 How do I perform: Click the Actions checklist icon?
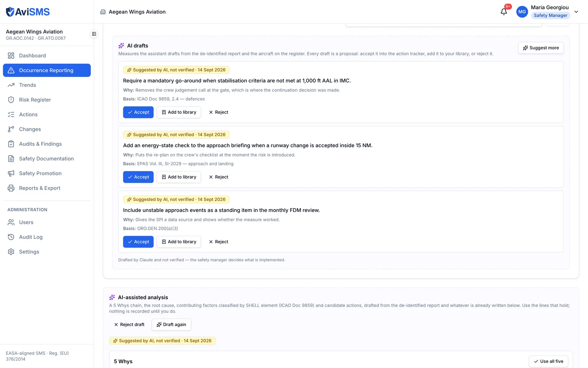click(11, 114)
